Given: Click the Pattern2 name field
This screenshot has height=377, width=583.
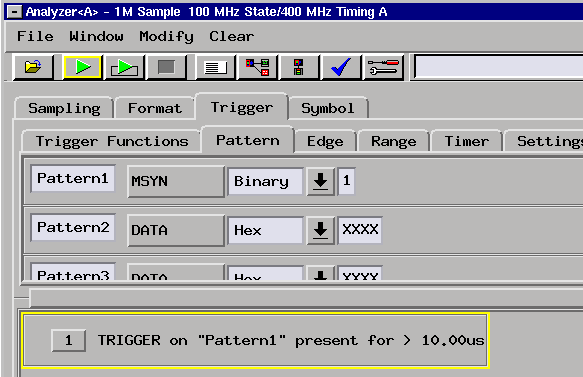Looking at the screenshot, I should pyautogui.click(x=73, y=227).
